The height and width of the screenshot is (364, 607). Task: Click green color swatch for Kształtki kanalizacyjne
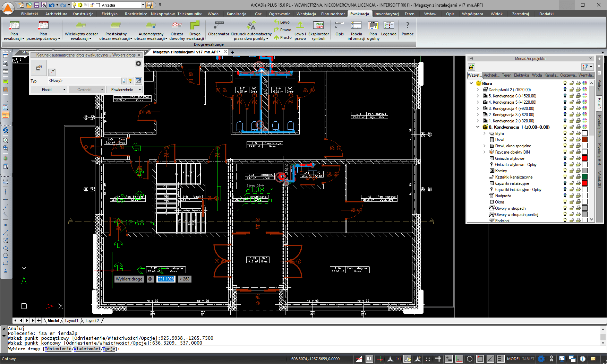(x=585, y=177)
